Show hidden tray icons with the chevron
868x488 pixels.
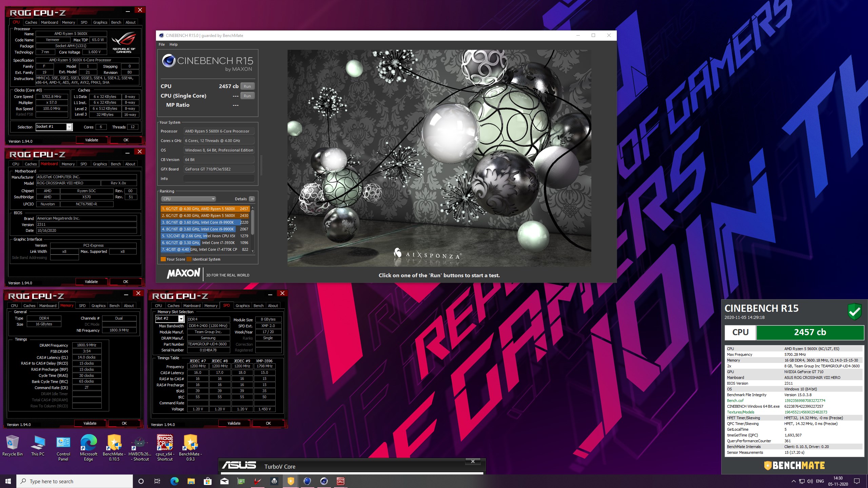(x=793, y=481)
